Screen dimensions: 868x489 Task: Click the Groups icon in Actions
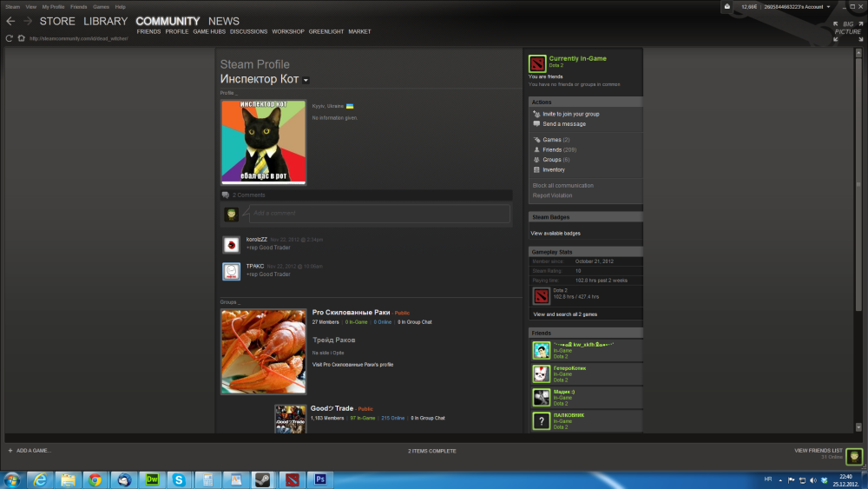tap(536, 160)
